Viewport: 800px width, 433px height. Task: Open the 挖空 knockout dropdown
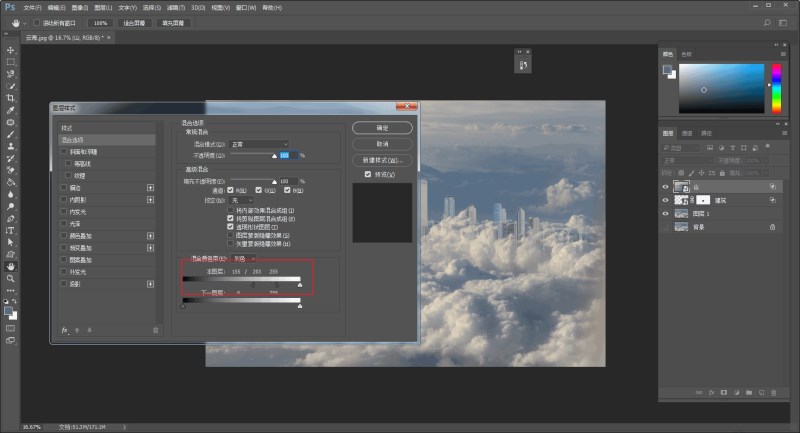tap(242, 200)
